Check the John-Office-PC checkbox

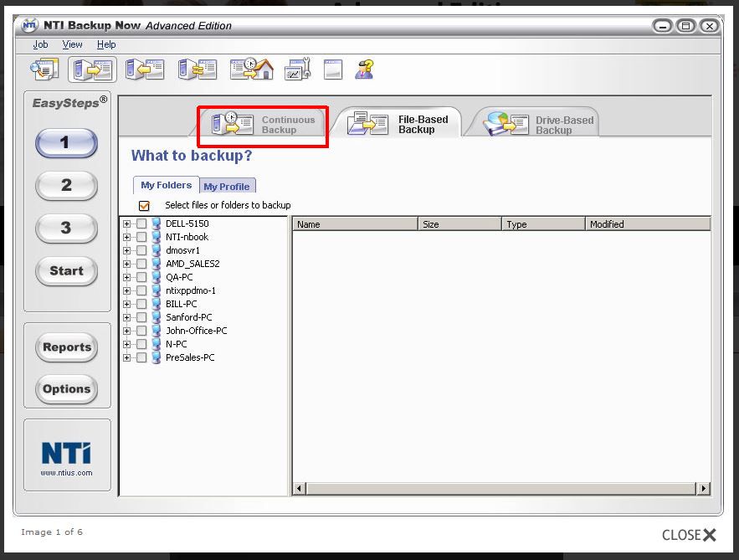(141, 331)
